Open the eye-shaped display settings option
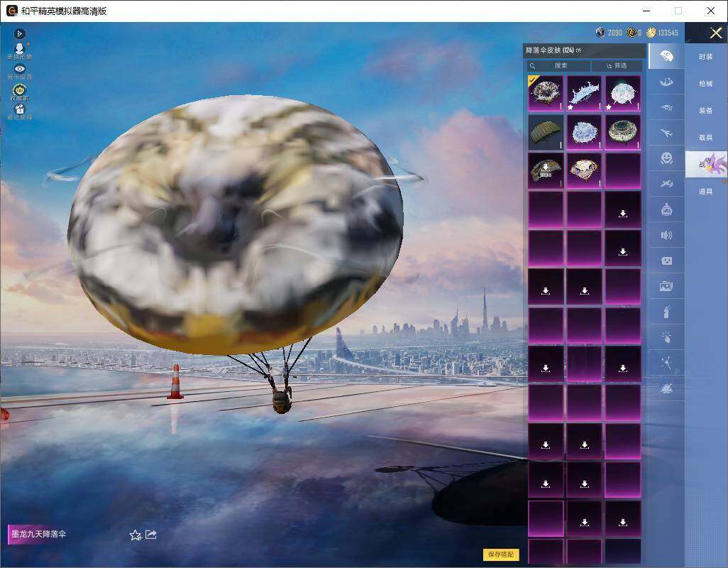The height and width of the screenshot is (568, 728). click(x=19, y=72)
